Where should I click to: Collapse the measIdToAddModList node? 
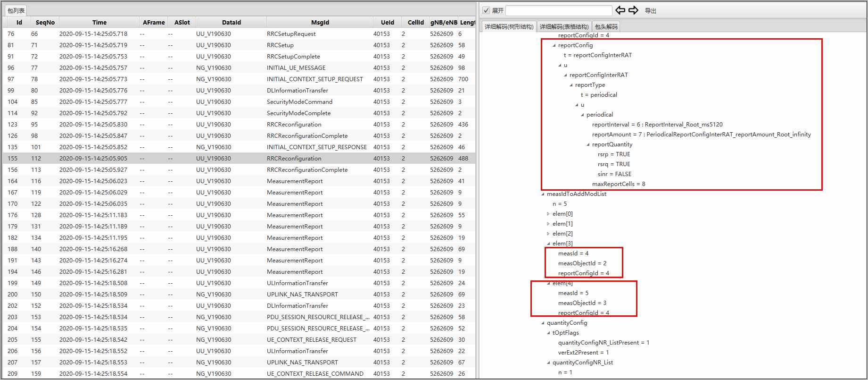coord(543,194)
